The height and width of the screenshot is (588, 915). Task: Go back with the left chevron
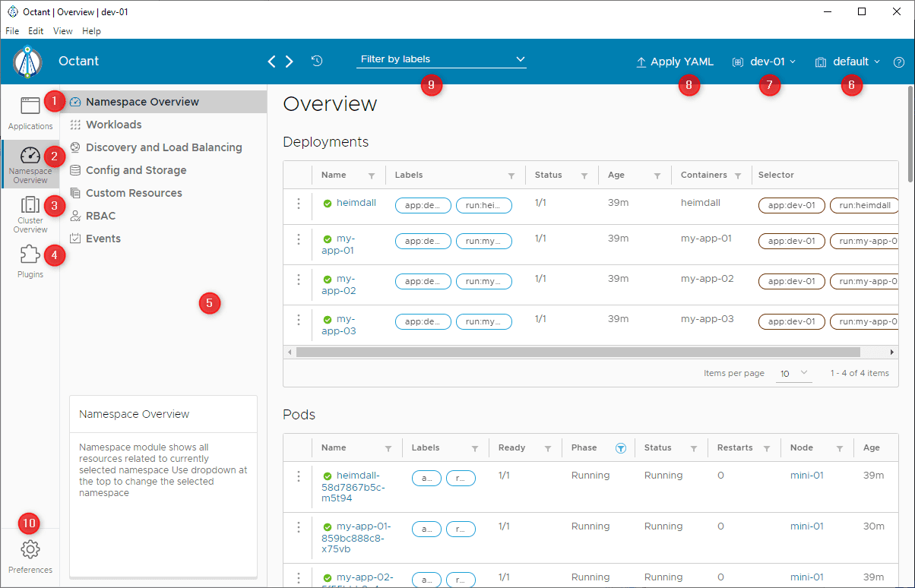272,62
